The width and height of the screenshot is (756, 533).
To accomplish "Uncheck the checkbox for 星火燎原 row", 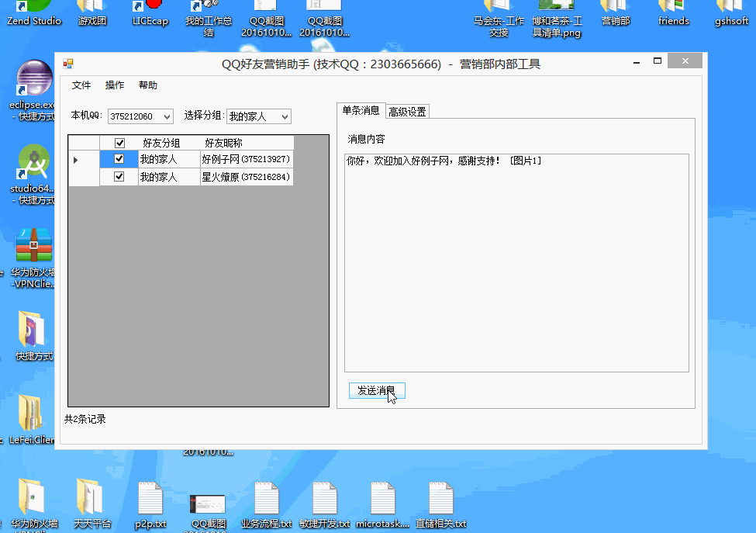I will pos(119,177).
